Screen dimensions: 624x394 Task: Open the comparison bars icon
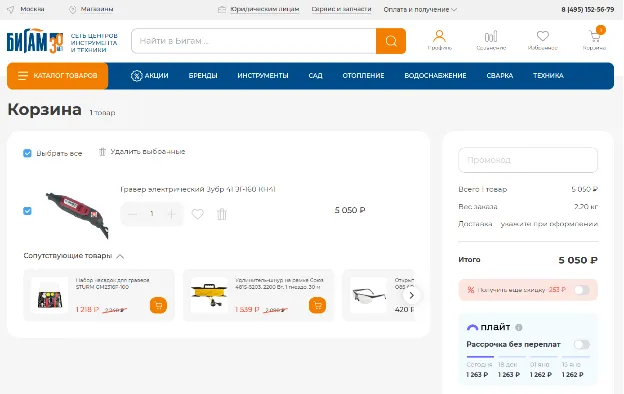click(491, 36)
